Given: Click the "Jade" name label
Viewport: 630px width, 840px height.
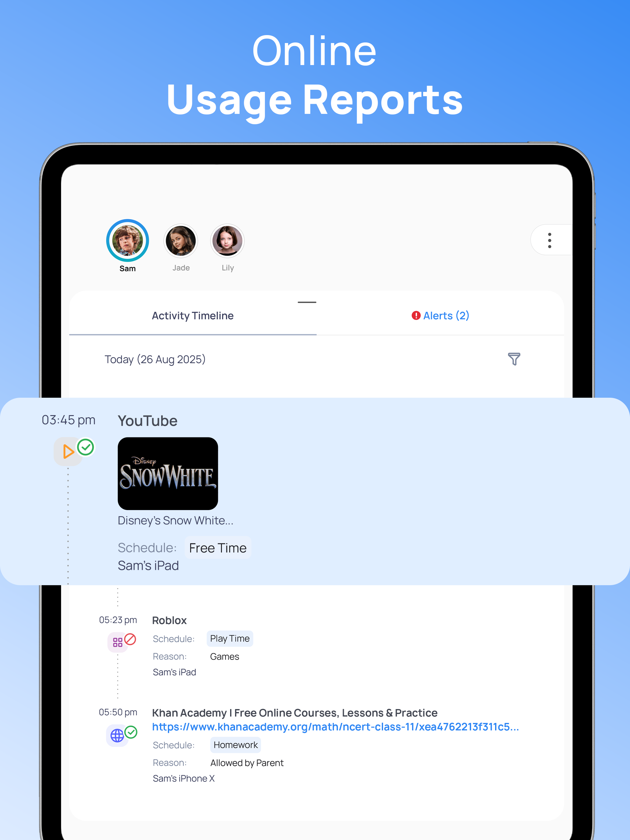Looking at the screenshot, I should click(181, 268).
